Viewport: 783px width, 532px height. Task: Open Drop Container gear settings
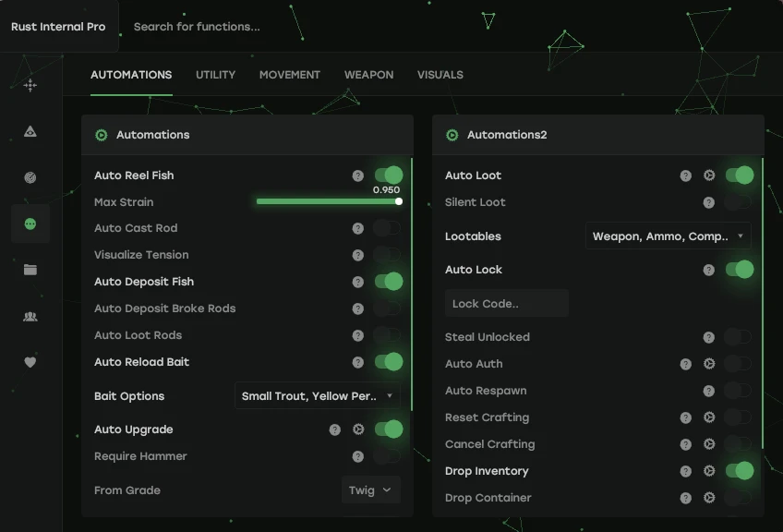point(709,498)
